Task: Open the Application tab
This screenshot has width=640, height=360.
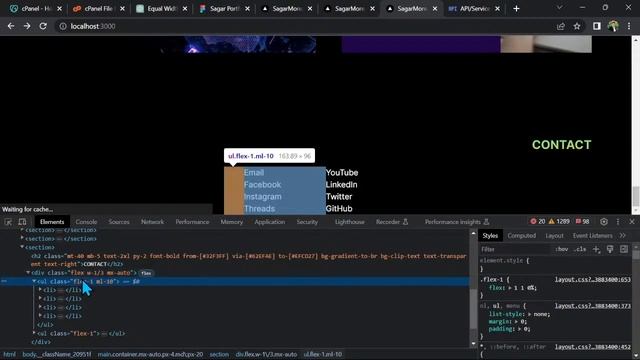Action: (269, 222)
